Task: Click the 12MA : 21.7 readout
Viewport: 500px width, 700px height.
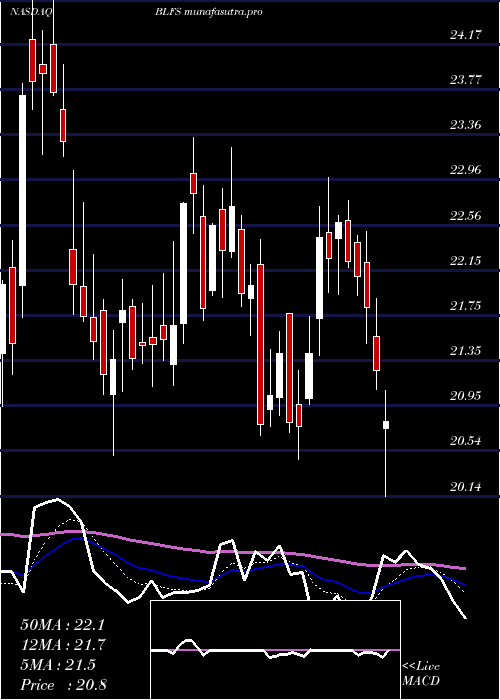Action: pyautogui.click(x=63, y=645)
